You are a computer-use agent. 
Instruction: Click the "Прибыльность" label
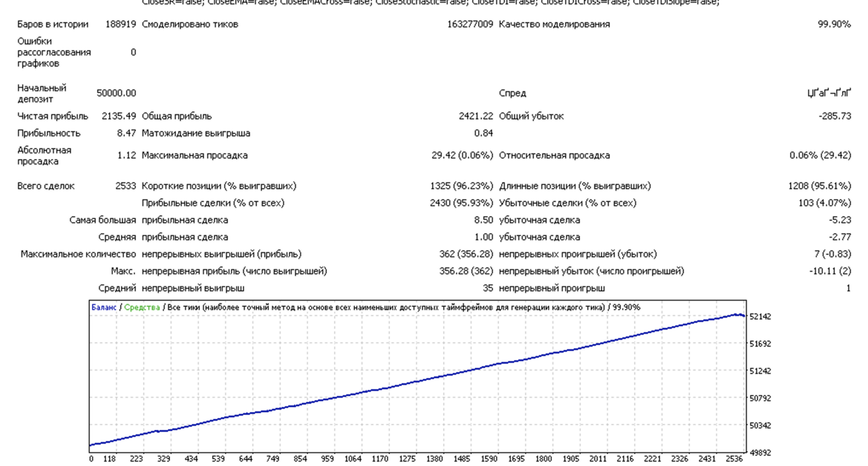click(49, 133)
